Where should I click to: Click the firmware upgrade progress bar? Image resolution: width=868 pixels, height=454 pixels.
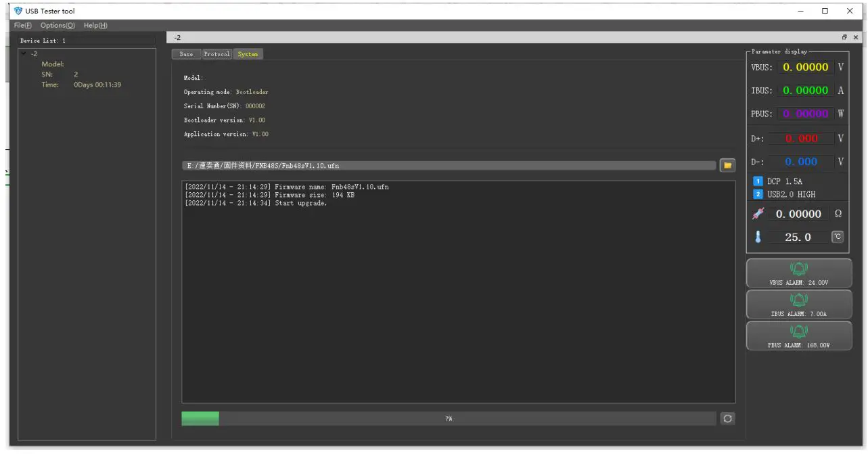[449, 419]
